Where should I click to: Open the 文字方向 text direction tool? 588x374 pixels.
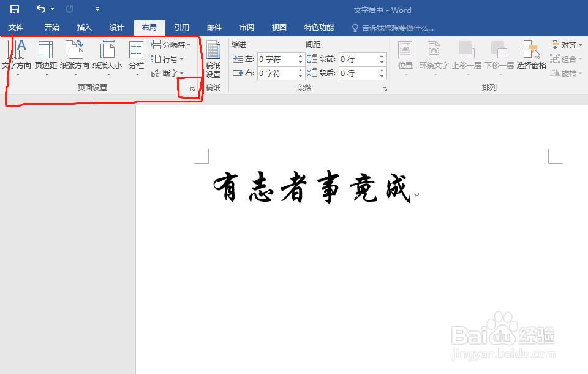17,58
